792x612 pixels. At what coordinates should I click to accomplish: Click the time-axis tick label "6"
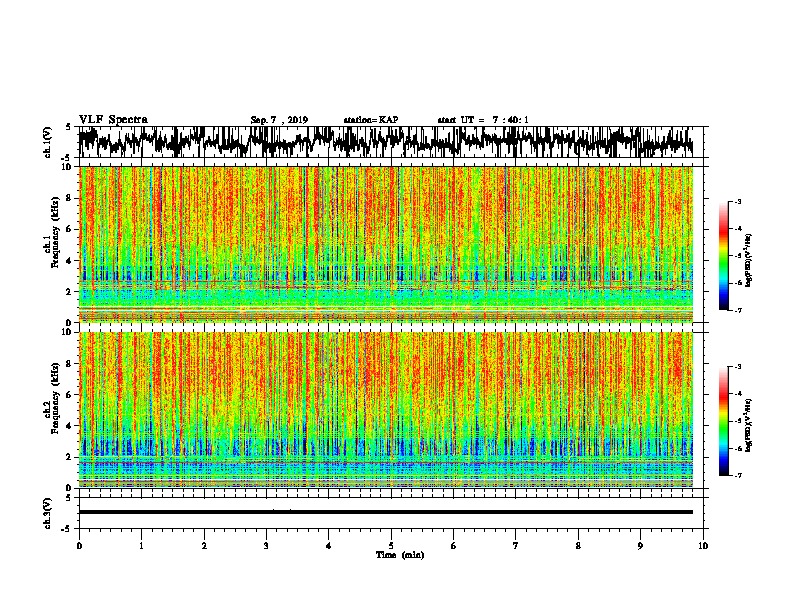(453, 546)
